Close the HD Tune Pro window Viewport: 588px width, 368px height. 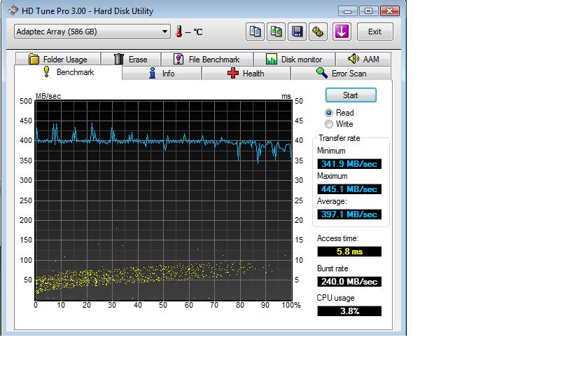390,11
